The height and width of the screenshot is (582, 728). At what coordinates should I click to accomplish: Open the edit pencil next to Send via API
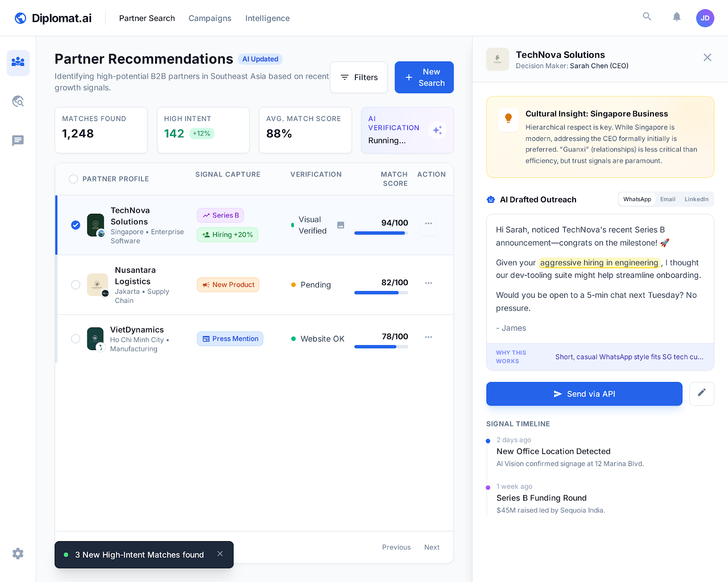702,394
